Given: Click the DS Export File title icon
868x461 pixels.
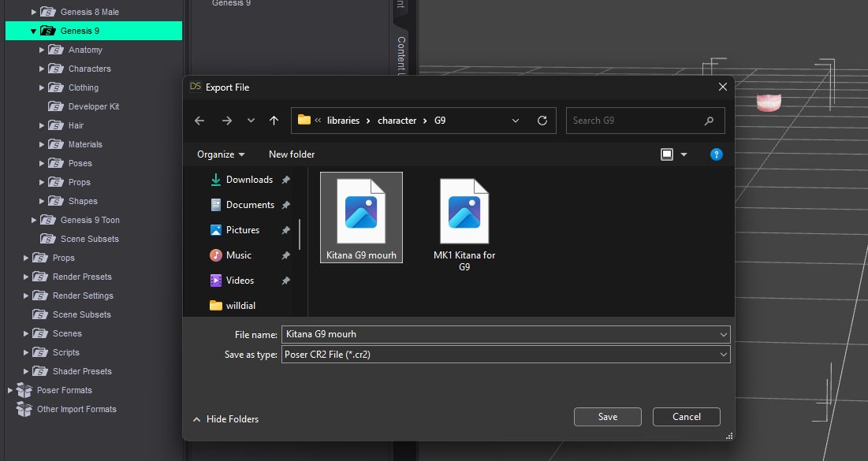Looking at the screenshot, I should pos(196,87).
